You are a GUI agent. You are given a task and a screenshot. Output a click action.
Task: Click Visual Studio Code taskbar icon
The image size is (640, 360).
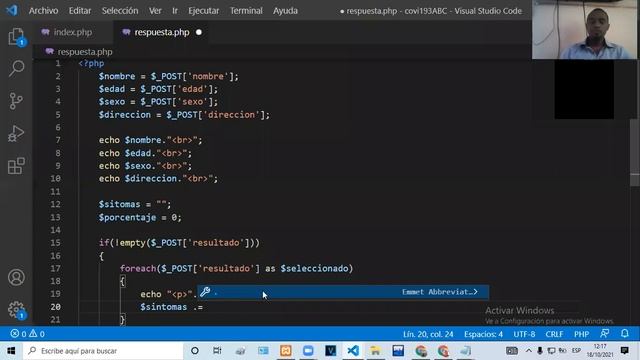(353, 351)
